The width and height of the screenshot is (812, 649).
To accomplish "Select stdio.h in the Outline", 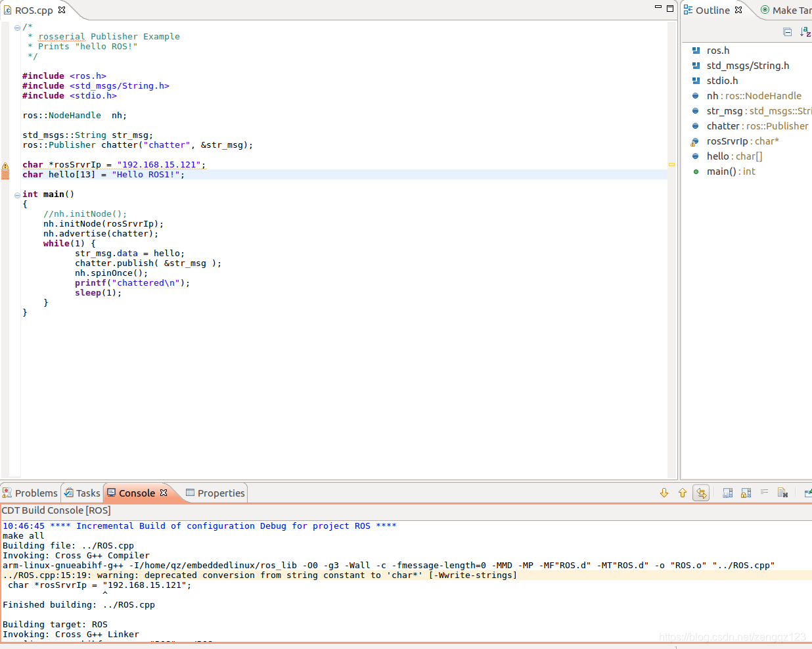I will coord(722,81).
